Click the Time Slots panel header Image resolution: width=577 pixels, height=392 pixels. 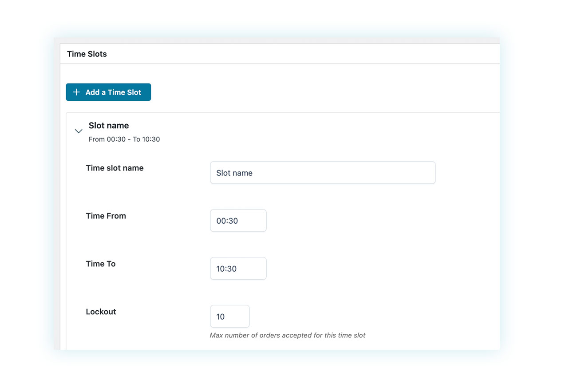tap(87, 54)
